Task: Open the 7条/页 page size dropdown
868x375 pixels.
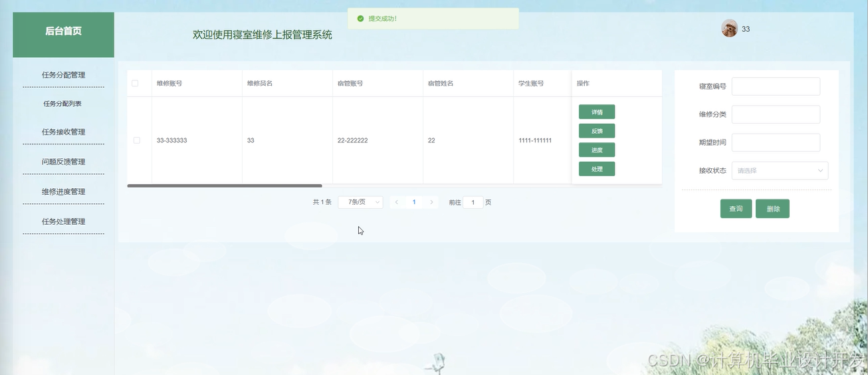Action: pos(360,202)
